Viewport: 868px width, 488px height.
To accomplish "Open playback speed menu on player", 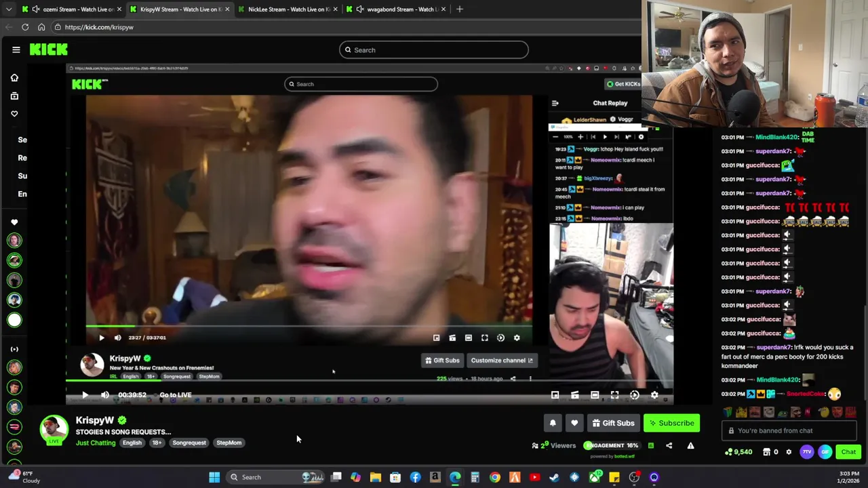I will [635, 394].
